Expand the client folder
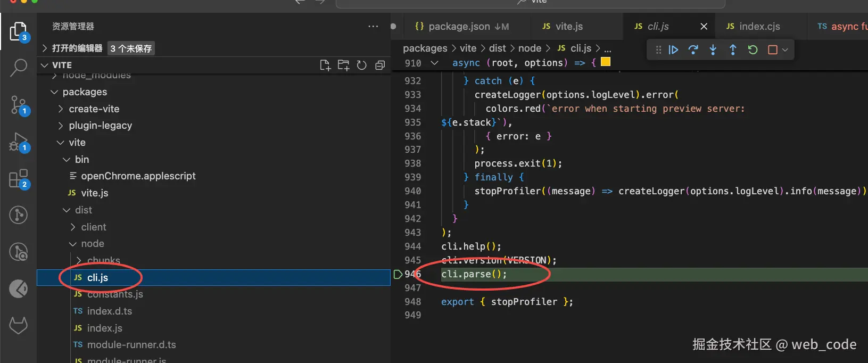This screenshot has width=868, height=363. [73, 227]
